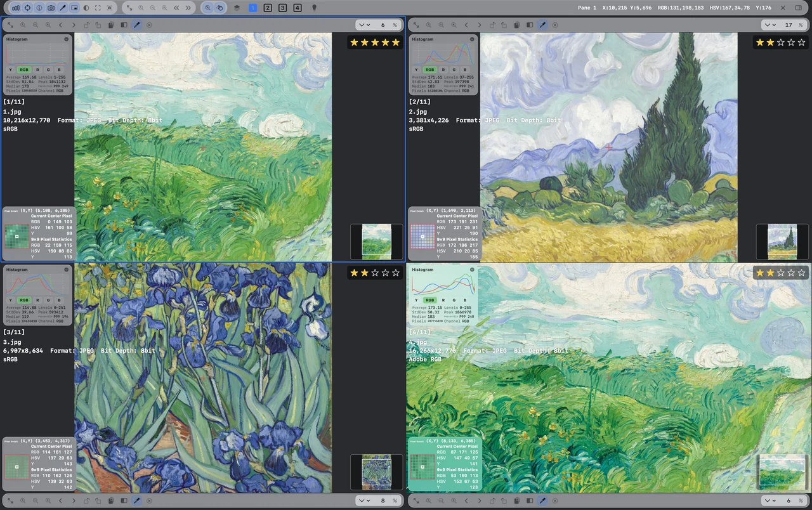Collapse the Histogram panel for 1.jpg
The width and height of the screenshot is (812, 510).
66,39
